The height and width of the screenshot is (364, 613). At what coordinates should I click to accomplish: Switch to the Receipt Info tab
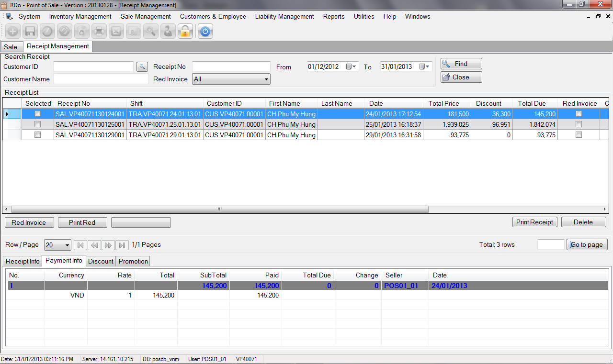tap(23, 261)
